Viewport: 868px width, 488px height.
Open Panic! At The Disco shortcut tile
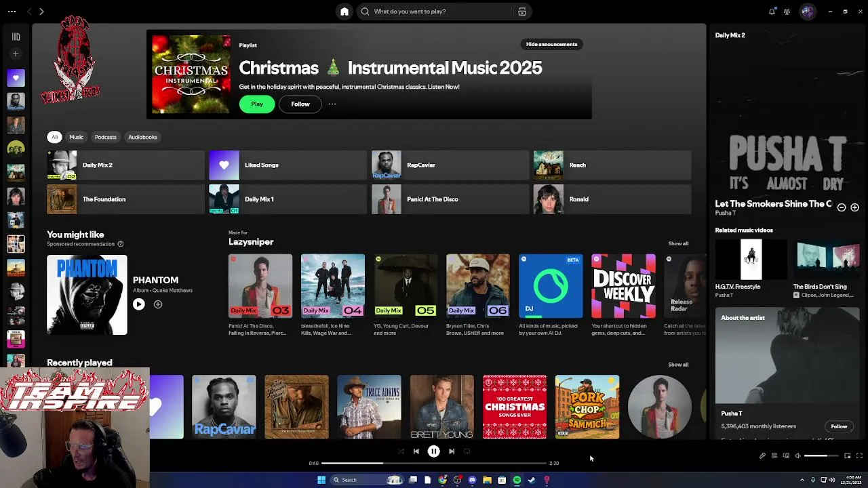(x=450, y=199)
